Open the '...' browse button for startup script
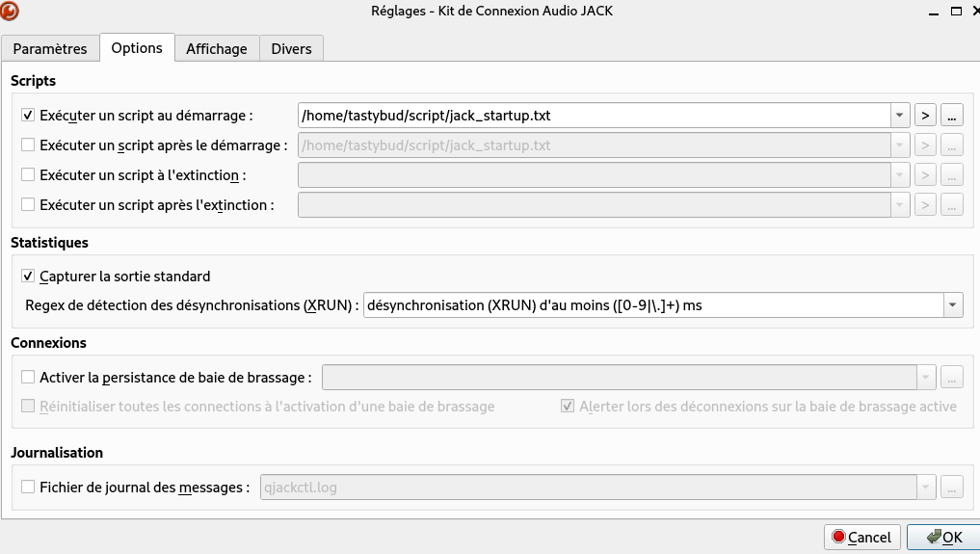Image resolution: width=980 pixels, height=554 pixels. coord(952,116)
